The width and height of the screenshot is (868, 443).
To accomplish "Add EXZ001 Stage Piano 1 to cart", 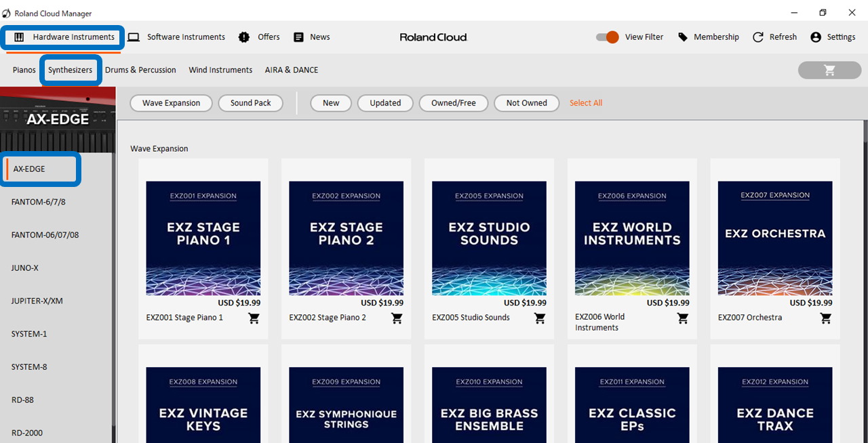I will [x=254, y=318].
